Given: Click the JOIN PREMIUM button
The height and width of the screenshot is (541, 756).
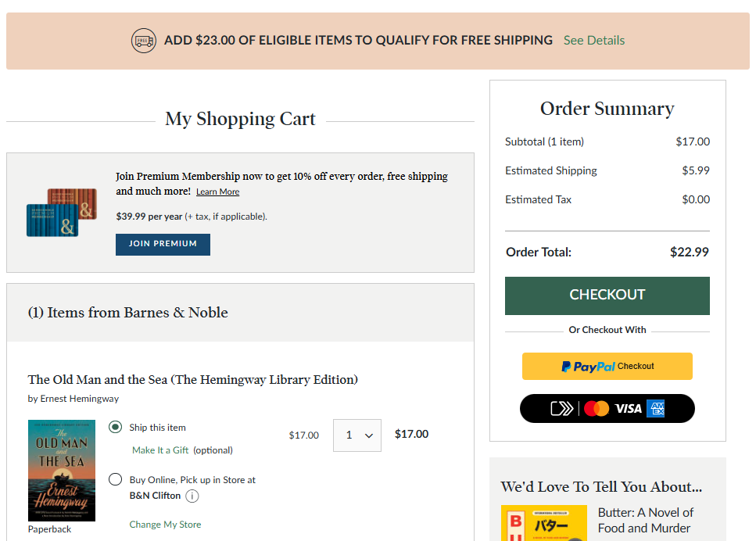Looking at the screenshot, I should 163,245.
